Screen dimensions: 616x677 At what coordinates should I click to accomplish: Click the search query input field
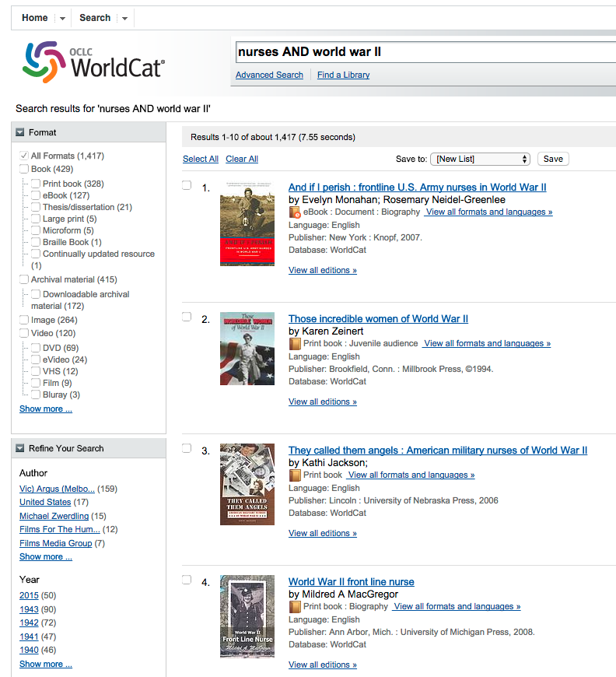(425, 52)
